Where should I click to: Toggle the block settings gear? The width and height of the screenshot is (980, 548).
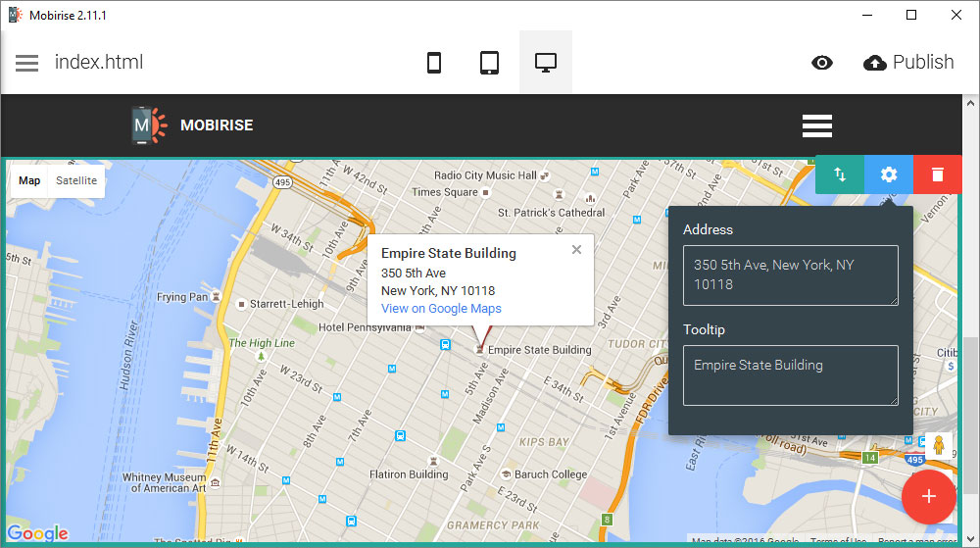[x=889, y=174]
